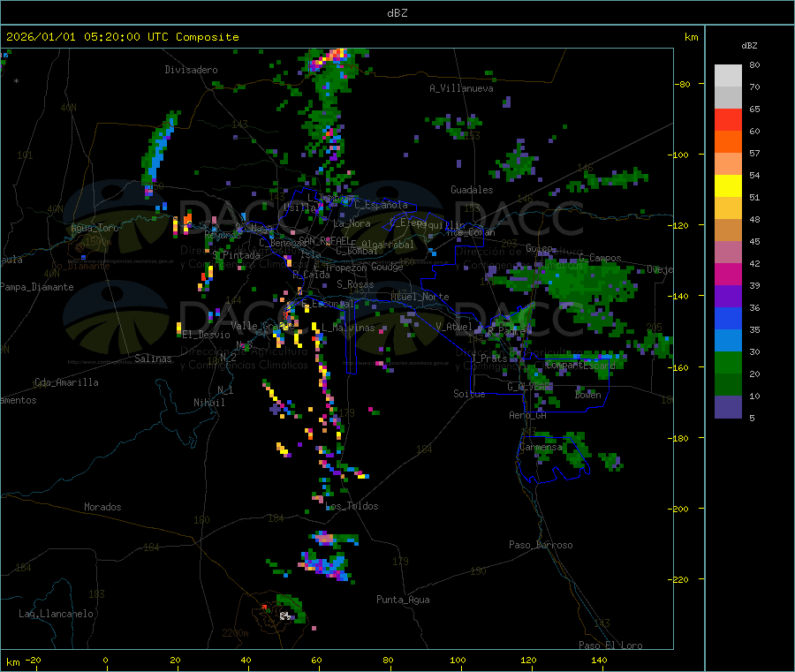Click the red 60–65 dBZ legend swatch

tap(728, 119)
